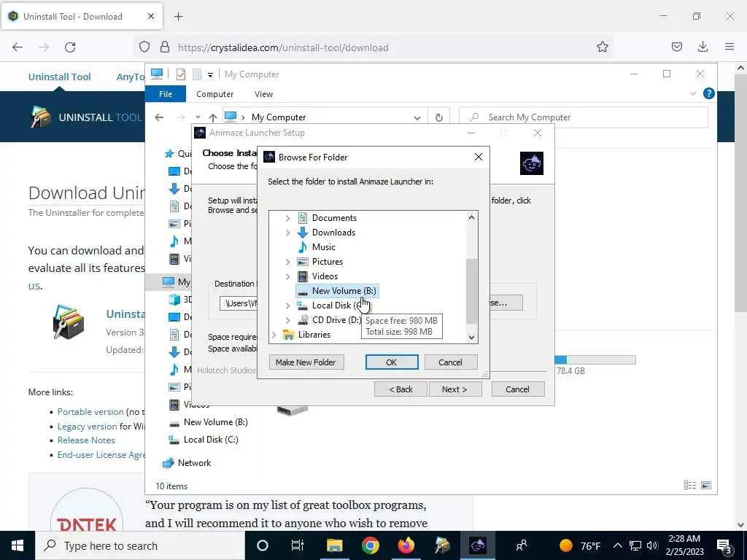Click the Search My Computer field
The width and height of the screenshot is (747, 560).
(583, 117)
